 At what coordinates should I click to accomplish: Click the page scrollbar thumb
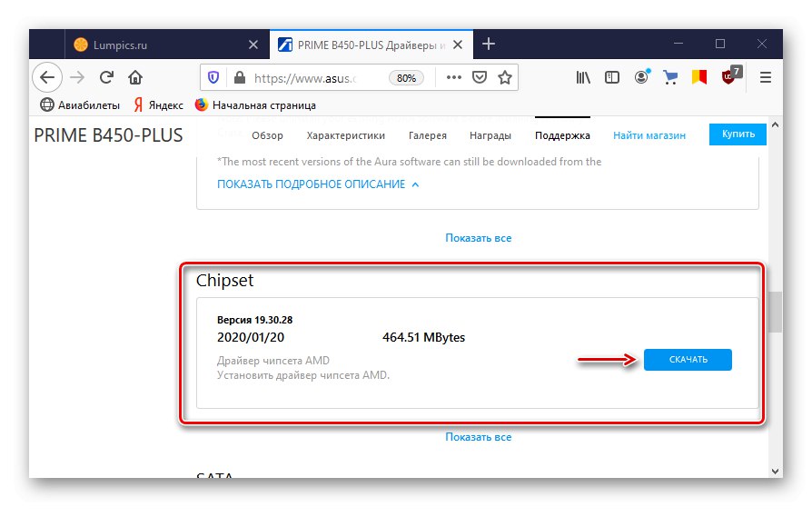pyautogui.click(x=775, y=312)
